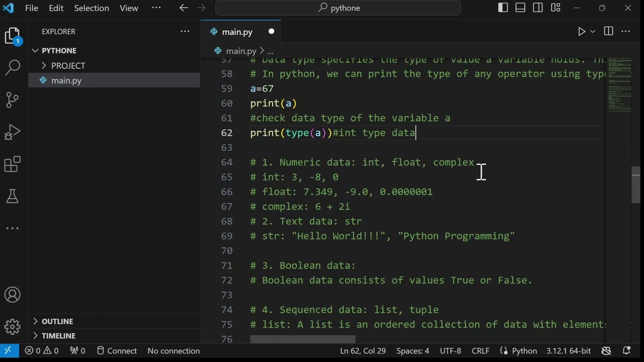Show errors and warnings problems panel
This screenshot has width=644, height=362.
pyautogui.click(x=42, y=351)
